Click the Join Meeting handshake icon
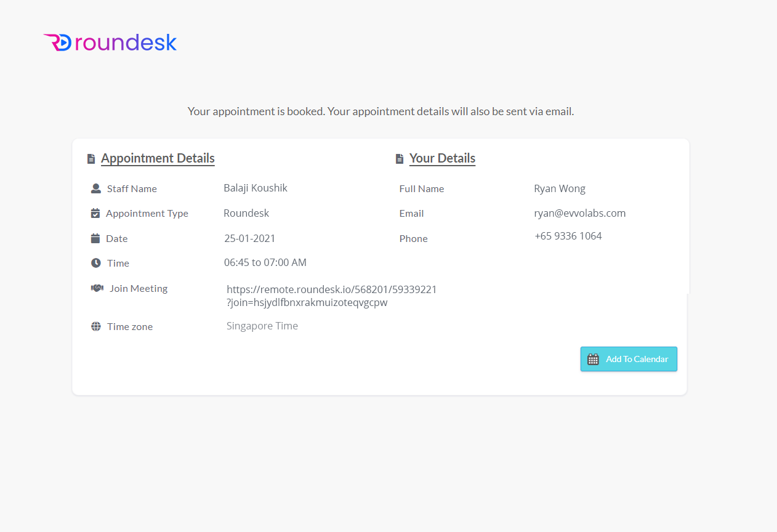Screen dimensions: 777x532 [97, 288]
